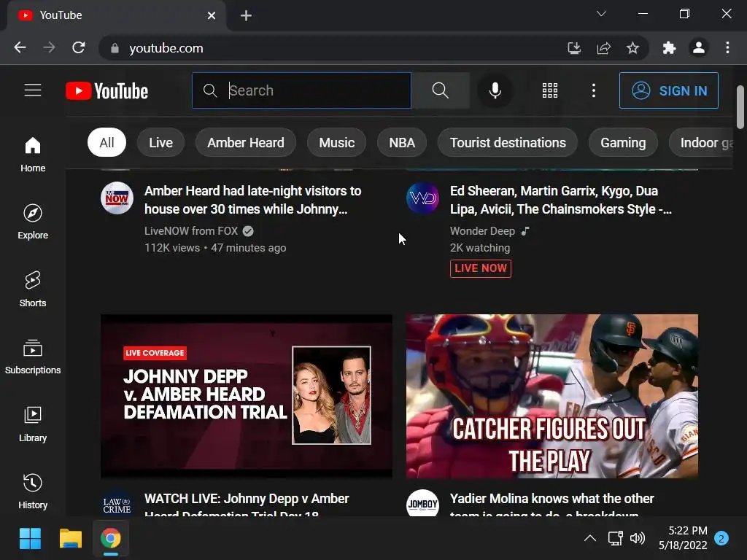Select the Gaming filter chip

tap(623, 142)
